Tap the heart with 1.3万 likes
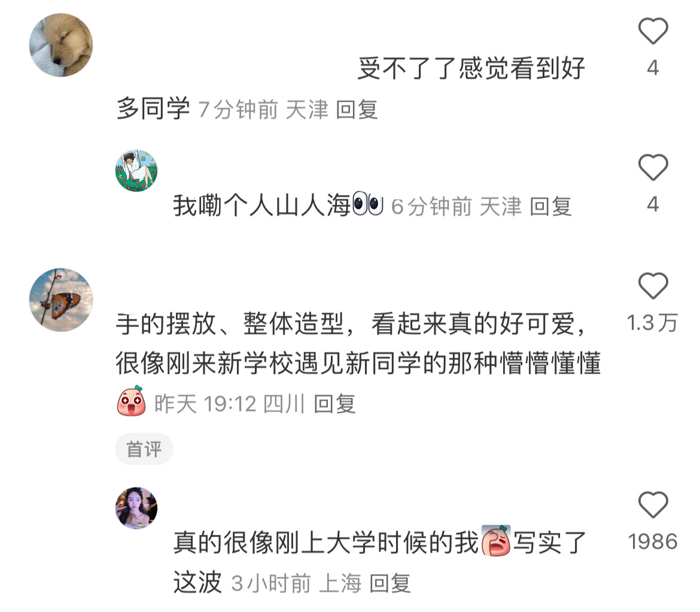Image resolution: width=700 pixels, height=612 pixels. (x=653, y=285)
